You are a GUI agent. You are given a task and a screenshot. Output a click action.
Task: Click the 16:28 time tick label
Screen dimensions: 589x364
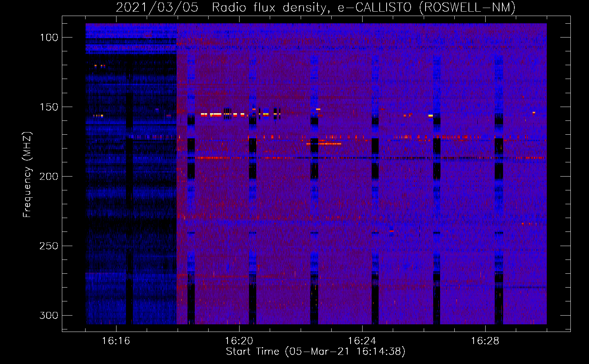coord(485,341)
